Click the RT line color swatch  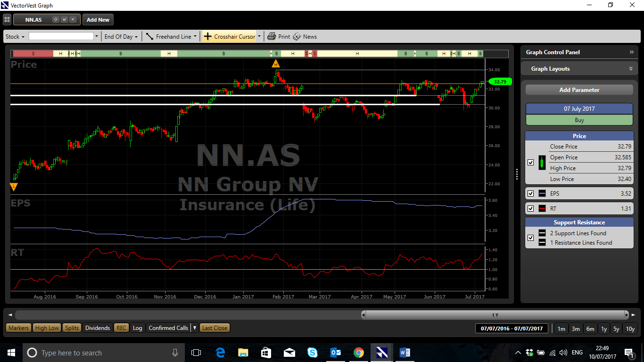[542, 209]
